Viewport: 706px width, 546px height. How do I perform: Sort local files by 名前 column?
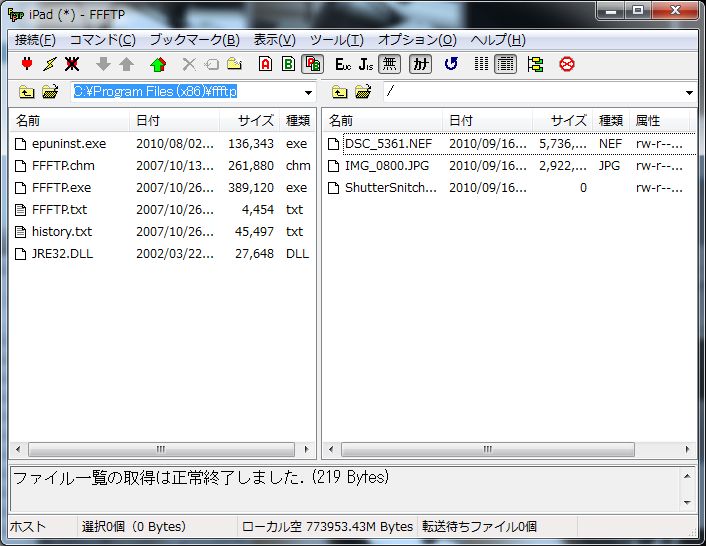70,121
